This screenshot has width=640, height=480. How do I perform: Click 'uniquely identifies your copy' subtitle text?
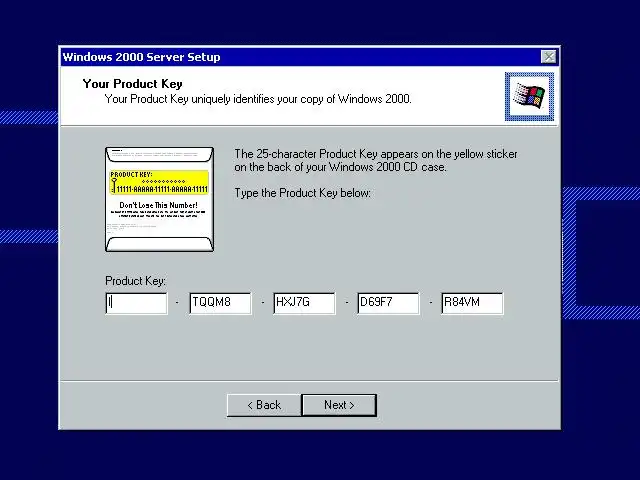258,99
